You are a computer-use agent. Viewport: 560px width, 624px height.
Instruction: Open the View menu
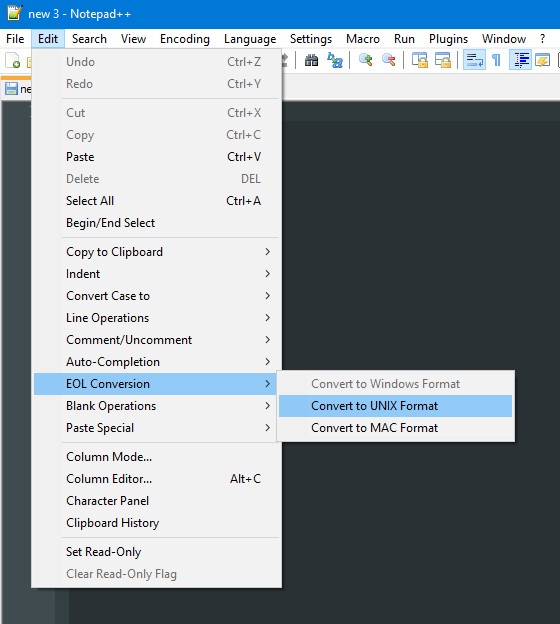[x=133, y=39]
